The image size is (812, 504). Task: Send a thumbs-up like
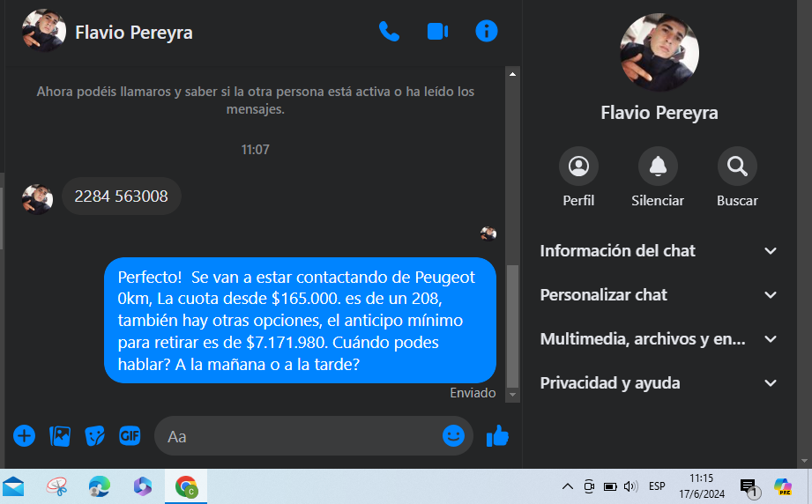(497, 435)
